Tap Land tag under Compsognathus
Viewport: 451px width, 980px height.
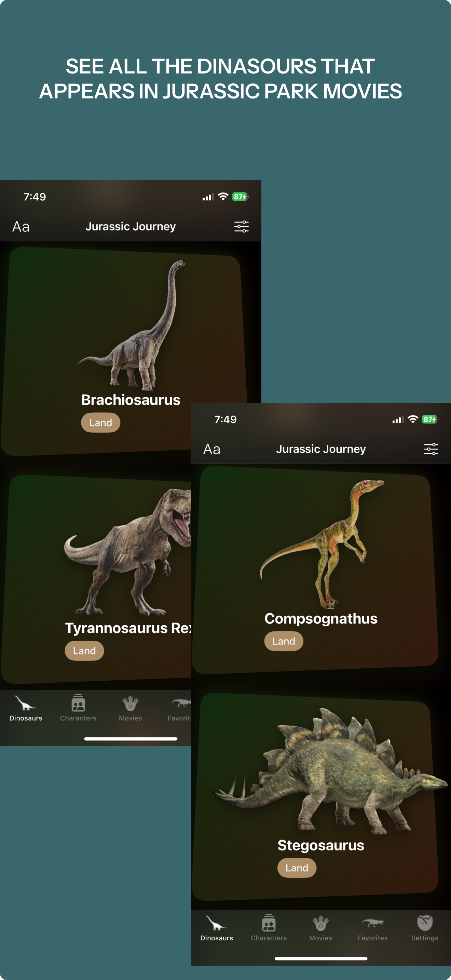point(284,641)
